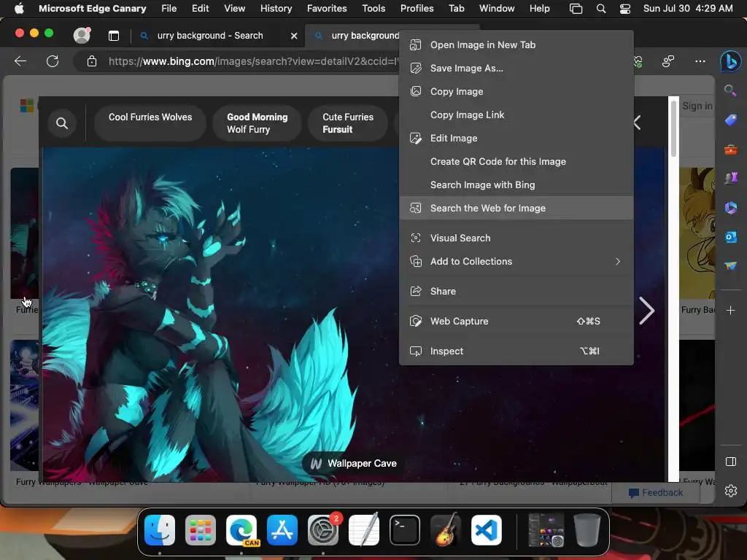Select the Cool Furries Wolves chip
747x560 pixels.
150,123
